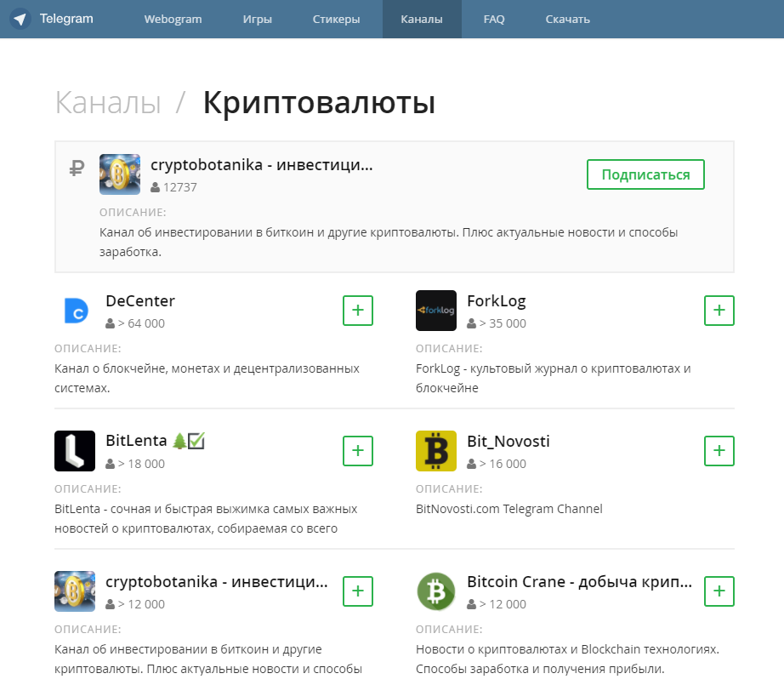This screenshot has width=784, height=685.
Task: Click the ruble currency symbol icon
Action: point(77,168)
